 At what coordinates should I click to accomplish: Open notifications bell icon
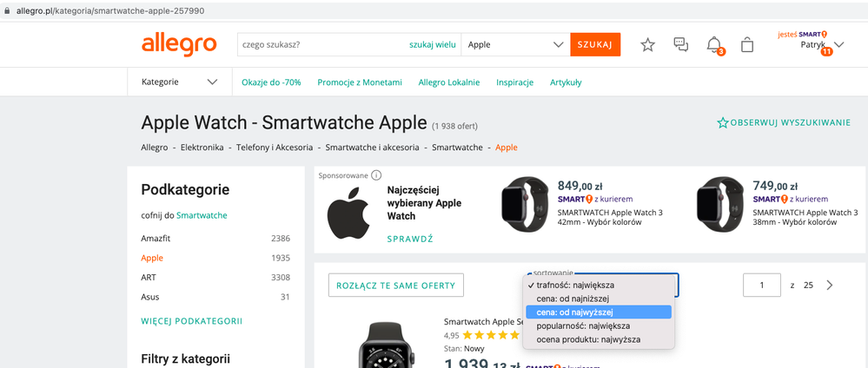click(714, 45)
